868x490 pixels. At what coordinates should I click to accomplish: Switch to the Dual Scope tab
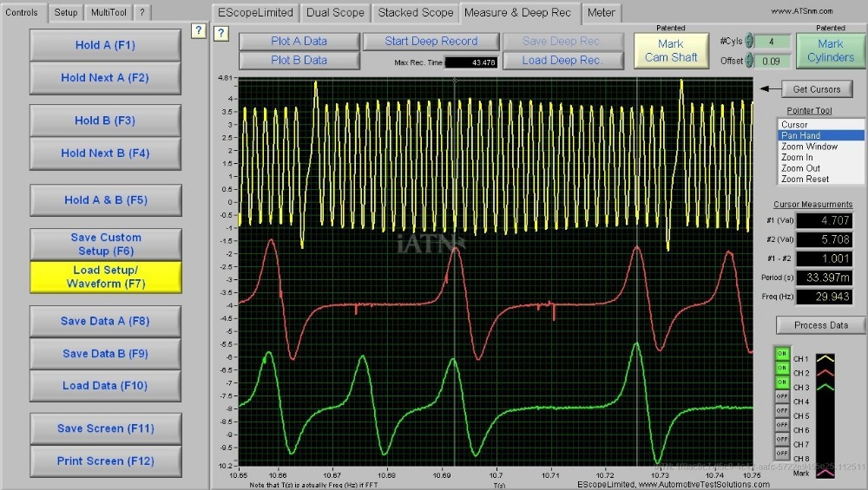335,13
